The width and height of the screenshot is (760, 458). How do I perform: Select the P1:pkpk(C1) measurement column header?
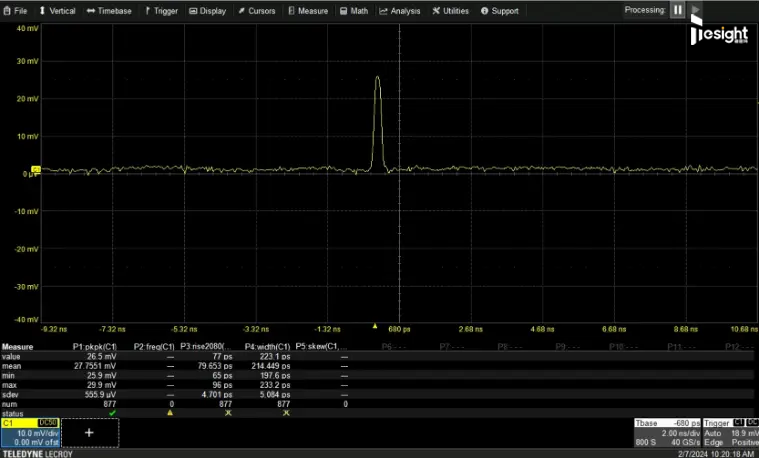click(95, 347)
